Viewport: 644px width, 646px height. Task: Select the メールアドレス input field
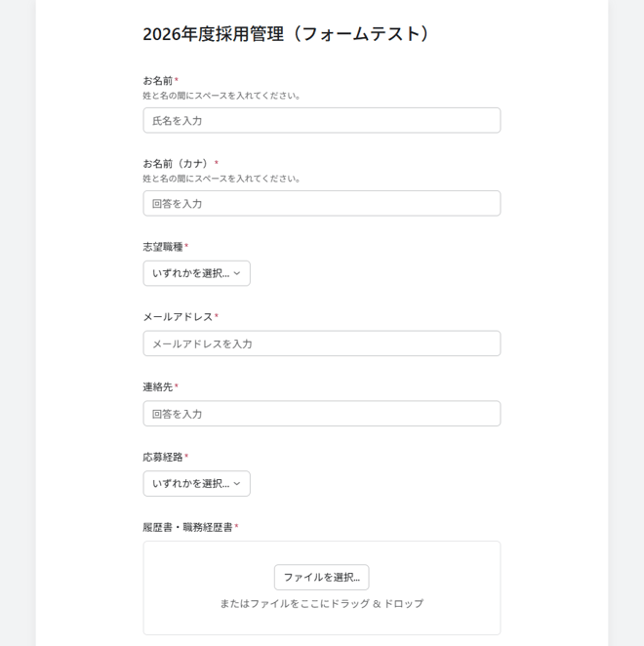click(321, 343)
